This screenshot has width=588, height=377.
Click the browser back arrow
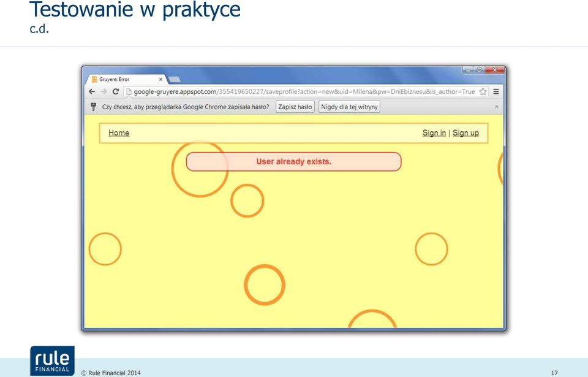click(x=92, y=91)
